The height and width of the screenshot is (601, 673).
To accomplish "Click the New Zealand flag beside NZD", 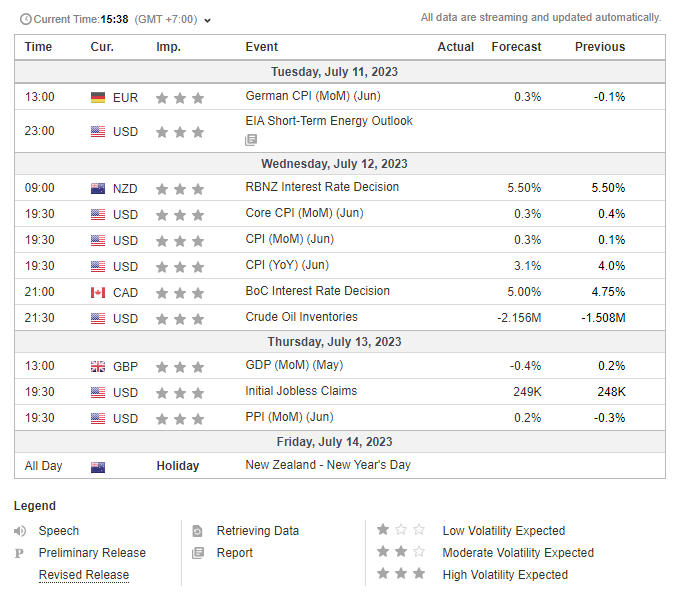I will point(98,189).
